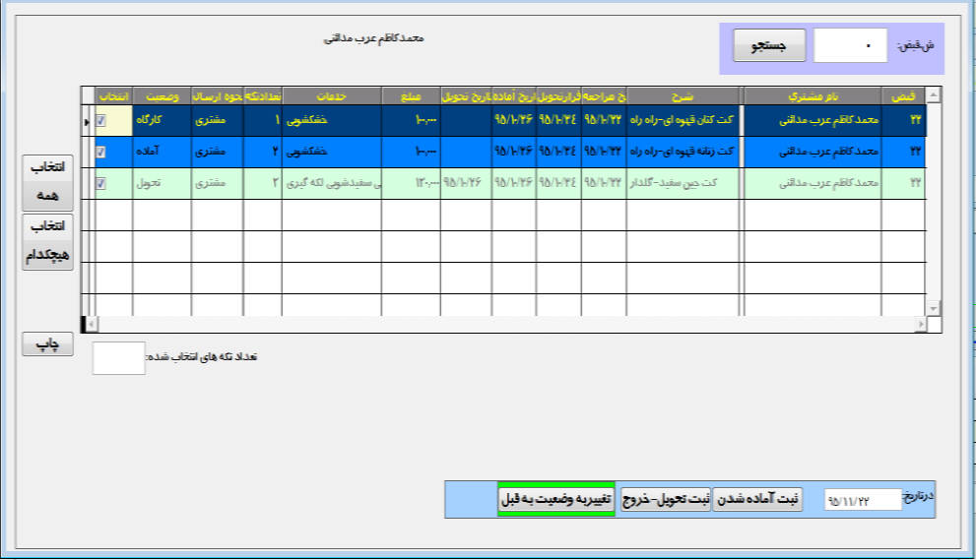The height and width of the screenshot is (560, 976).
Task: Click the visit date in the آماده row
Action: coord(604,153)
